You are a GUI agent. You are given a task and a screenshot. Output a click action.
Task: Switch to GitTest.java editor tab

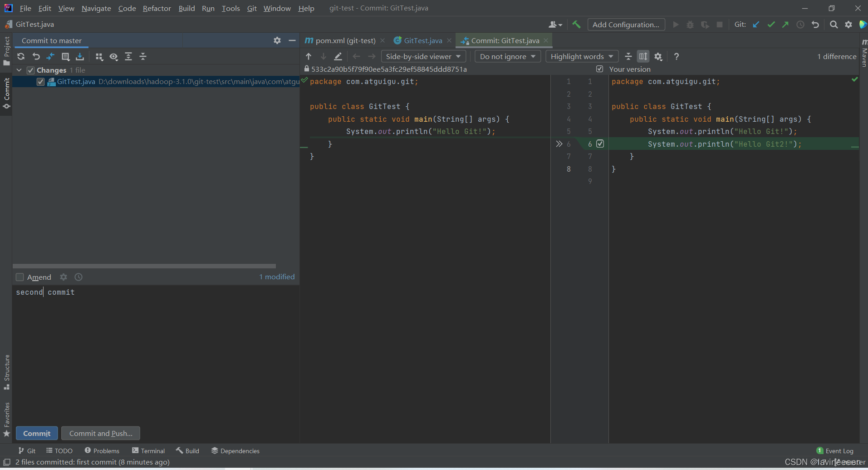(x=418, y=40)
